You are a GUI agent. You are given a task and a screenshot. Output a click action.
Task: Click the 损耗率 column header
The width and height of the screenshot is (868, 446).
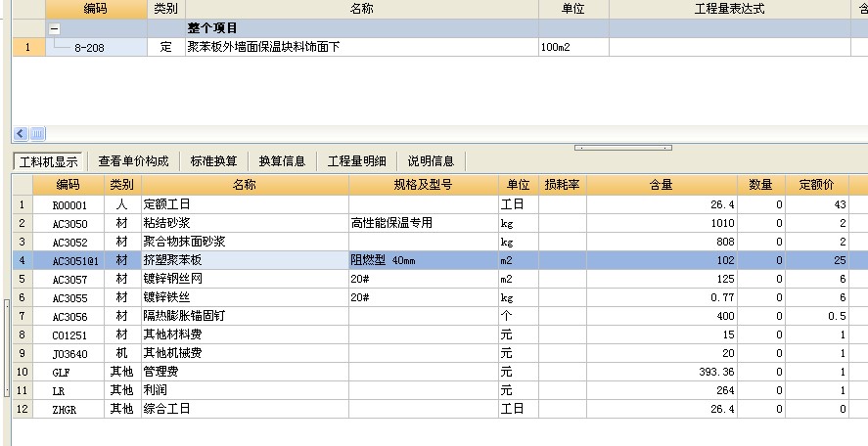562,185
